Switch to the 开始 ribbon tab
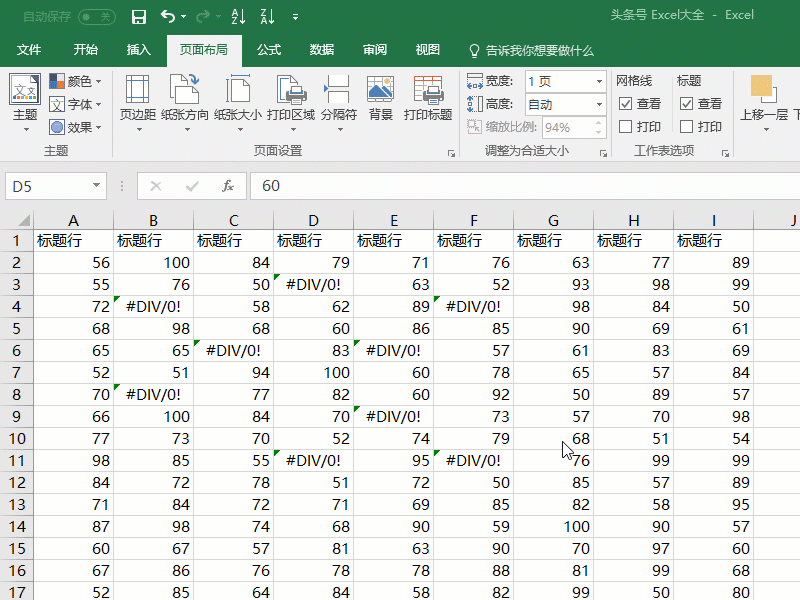The width and height of the screenshot is (800, 600). pyautogui.click(x=85, y=49)
